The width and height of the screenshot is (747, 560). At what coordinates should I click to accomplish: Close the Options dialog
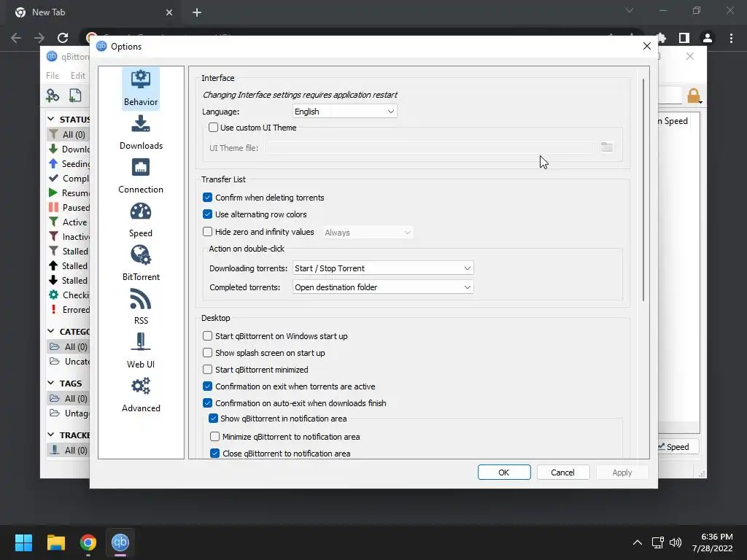click(646, 46)
